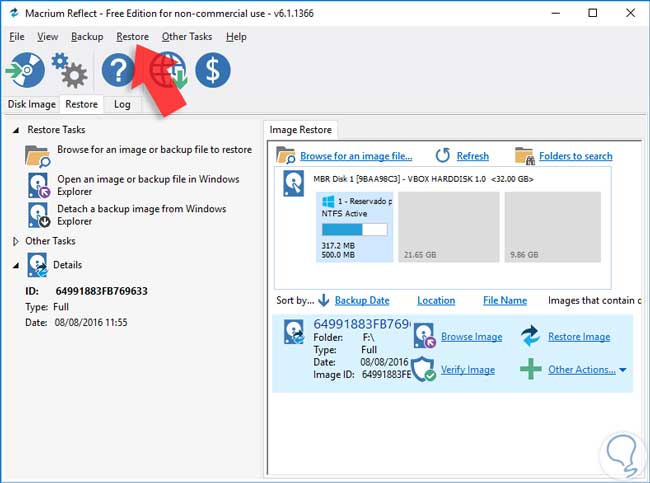Maximize the Macrium Reflect window
This screenshot has height=483, width=650.
[593, 13]
